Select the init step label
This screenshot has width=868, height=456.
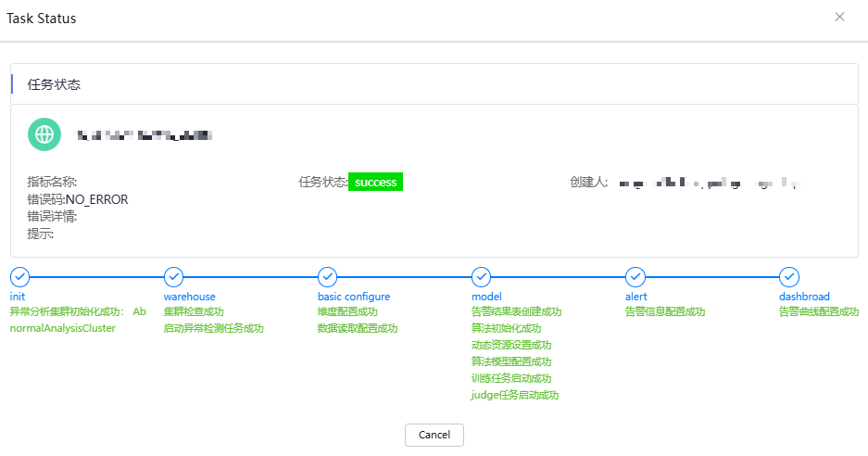(18, 297)
